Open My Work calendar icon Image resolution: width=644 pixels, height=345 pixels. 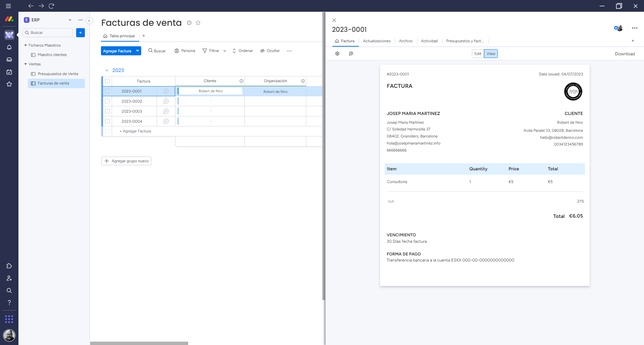(9, 72)
